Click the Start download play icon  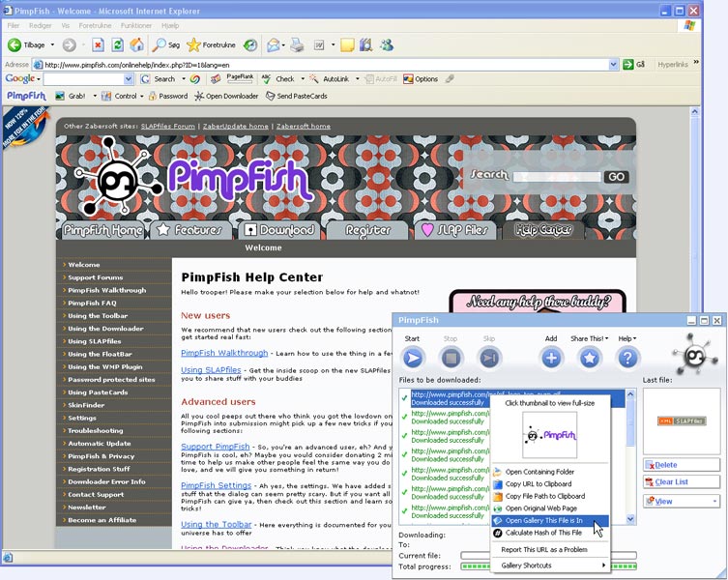(x=413, y=358)
